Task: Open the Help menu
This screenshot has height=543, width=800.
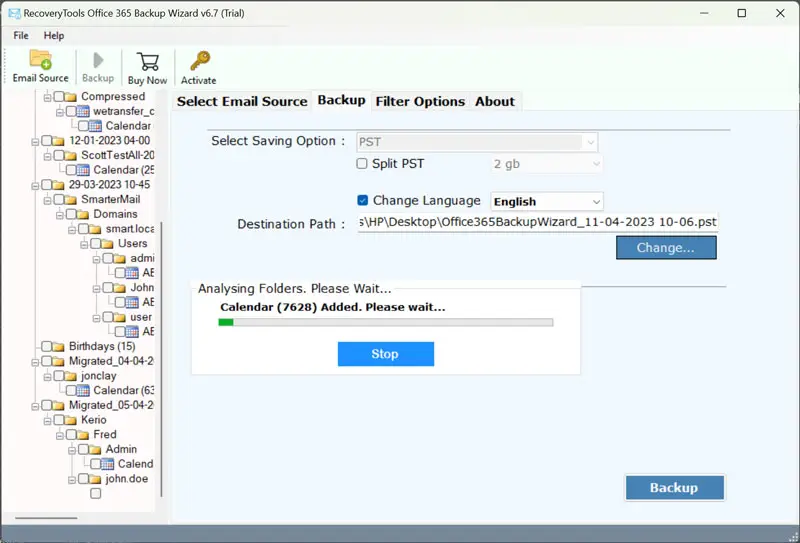Action: point(54,35)
